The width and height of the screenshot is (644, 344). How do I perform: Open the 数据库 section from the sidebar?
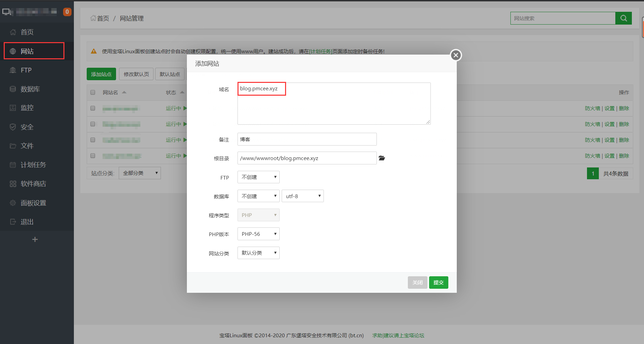pyautogui.click(x=27, y=89)
